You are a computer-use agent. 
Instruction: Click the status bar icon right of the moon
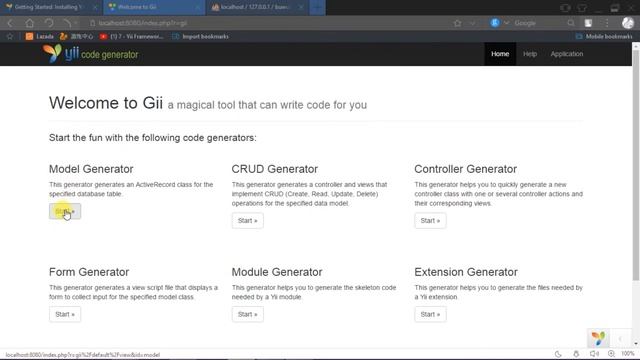(576, 354)
